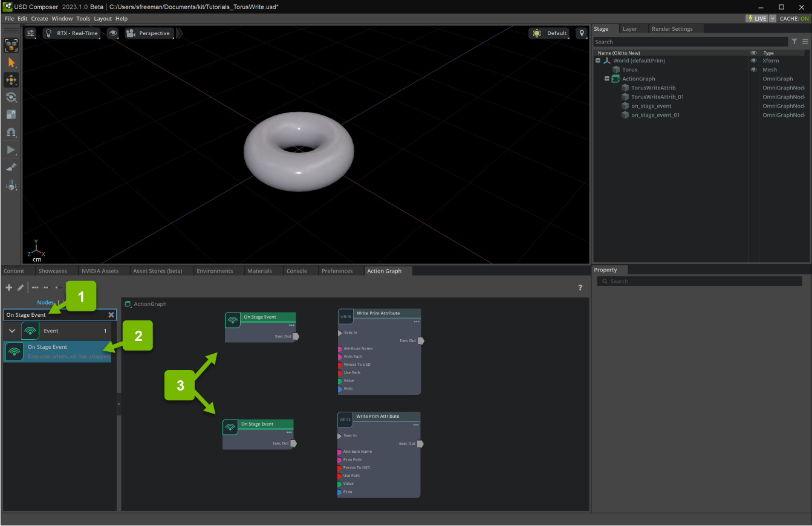Select TorusWriteAttrib_01 in the Stage tree
The image size is (812, 526).
coord(658,97)
